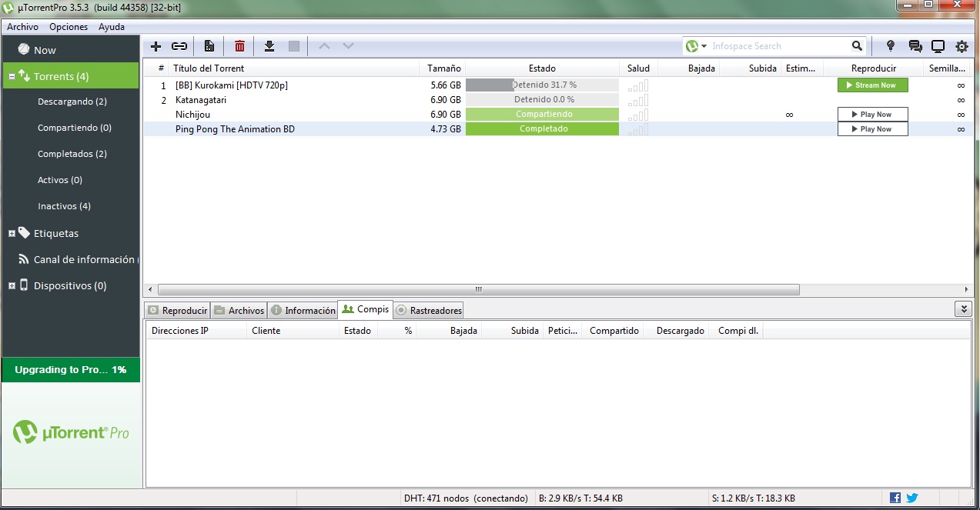Open the chat bubbles icon
Image resolution: width=980 pixels, height=510 pixels.
[x=915, y=46]
